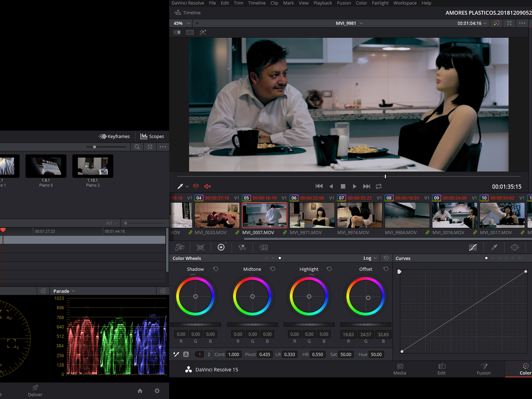Adjust the gallery thumbnail size slider

[x=106, y=147]
